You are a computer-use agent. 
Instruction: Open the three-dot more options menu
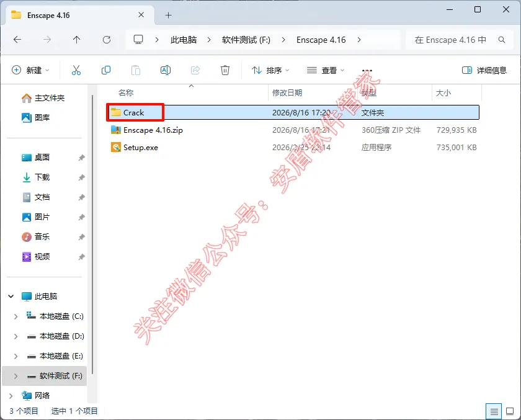pyautogui.click(x=367, y=71)
